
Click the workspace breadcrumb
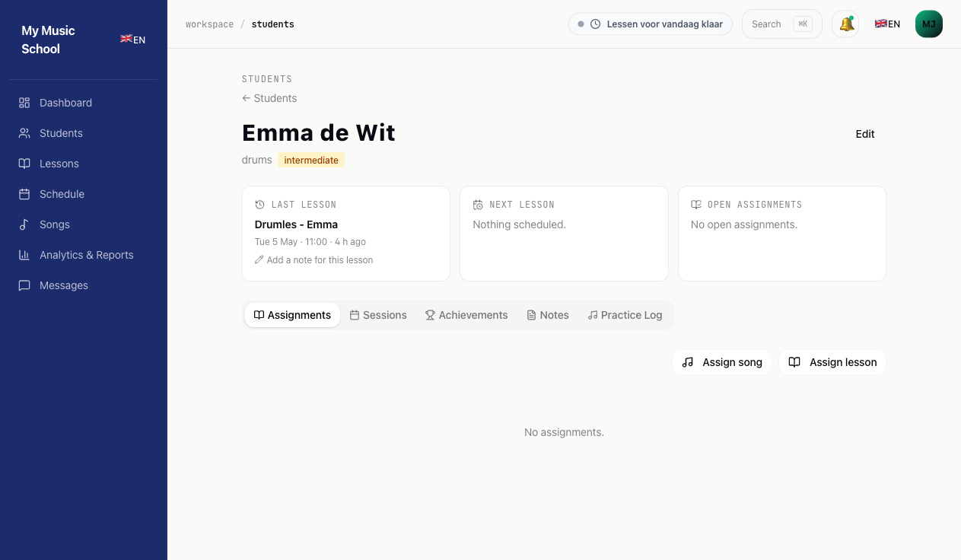coord(209,24)
